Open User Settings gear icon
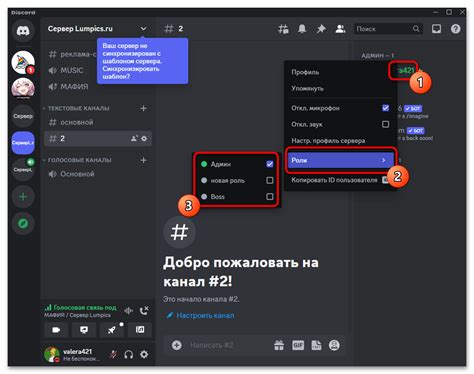 tap(144, 355)
